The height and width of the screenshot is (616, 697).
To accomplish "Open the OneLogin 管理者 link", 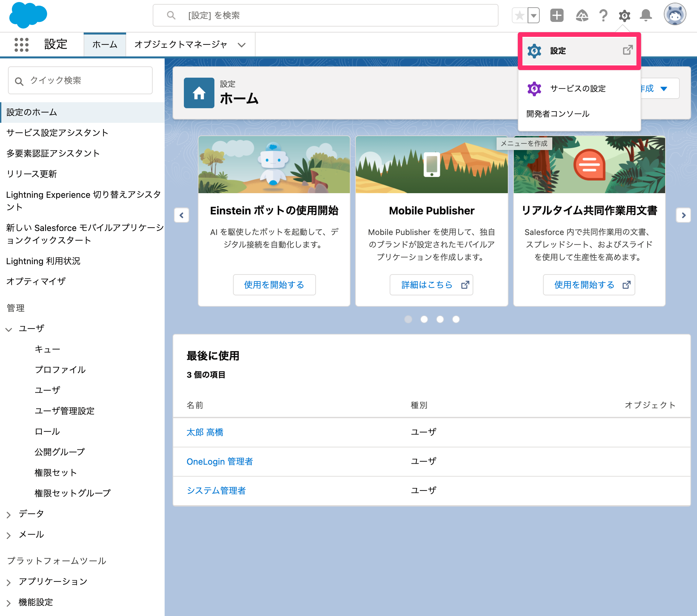I will [220, 462].
